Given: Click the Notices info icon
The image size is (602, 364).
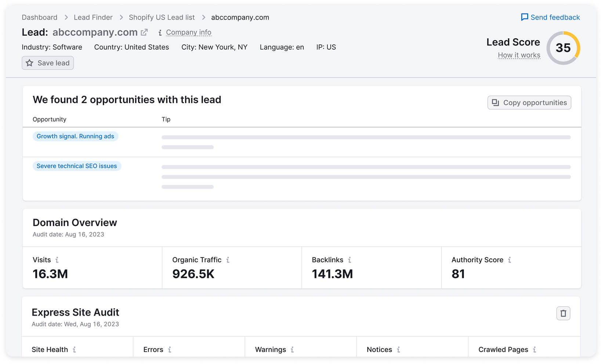Looking at the screenshot, I should [398, 350].
